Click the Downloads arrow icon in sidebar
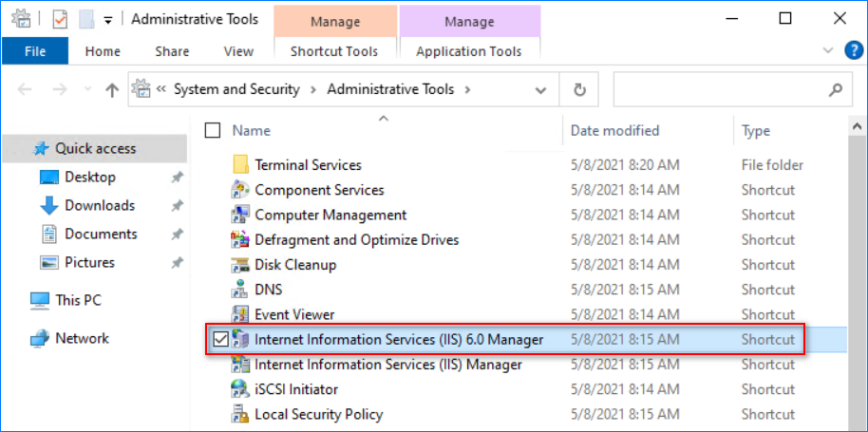Viewport: 868px width, 432px height. pos(49,206)
